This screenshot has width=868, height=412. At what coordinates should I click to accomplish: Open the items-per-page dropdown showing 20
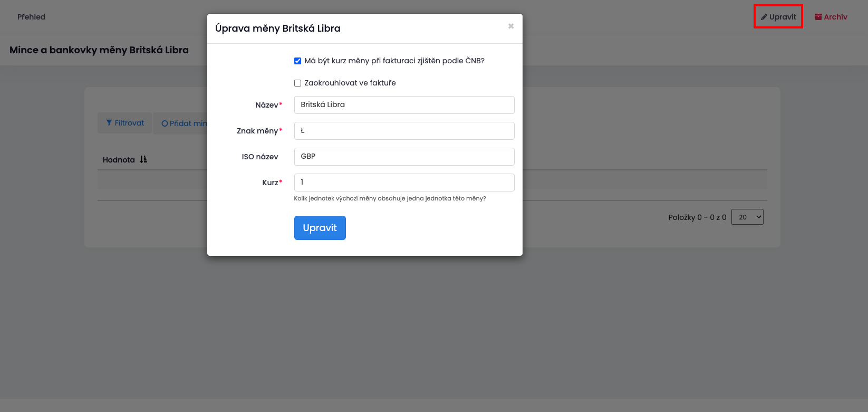click(x=747, y=217)
